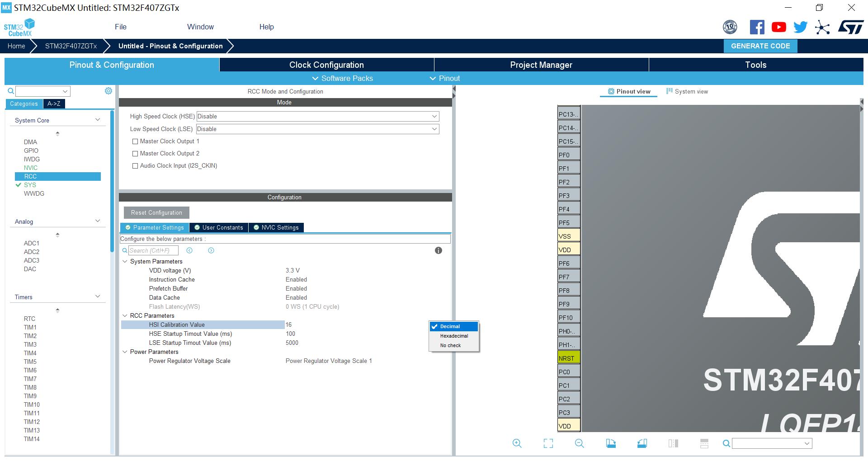Viewport: 868px width, 461px height.
Task: Open the peripheral search combo box
Action: click(x=43, y=91)
